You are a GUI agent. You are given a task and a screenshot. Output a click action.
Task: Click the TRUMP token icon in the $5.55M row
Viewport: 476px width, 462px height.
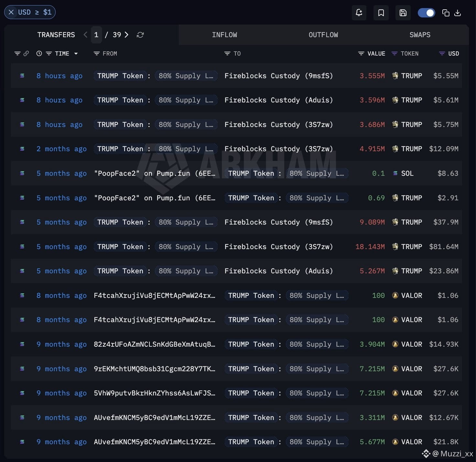pyautogui.click(x=395, y=76)
